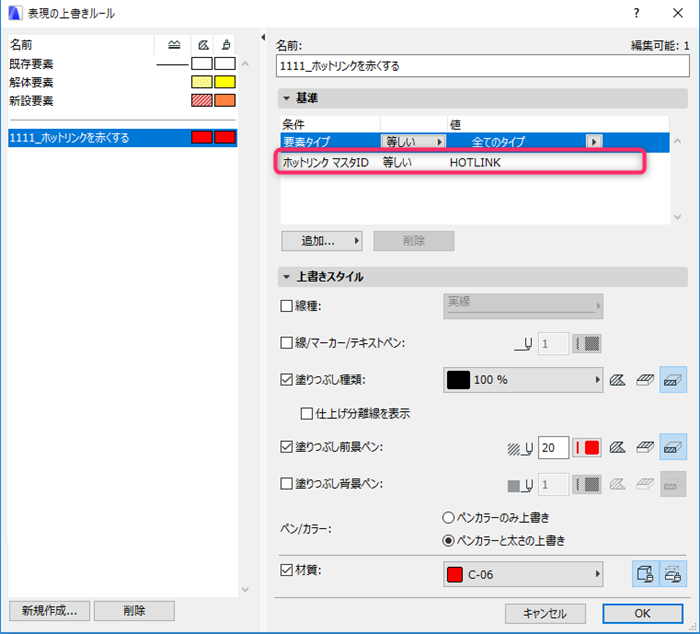Viewport: 700px width, 634px height.
Task: Confirm with the OK button
Action: tap(642, 613)
